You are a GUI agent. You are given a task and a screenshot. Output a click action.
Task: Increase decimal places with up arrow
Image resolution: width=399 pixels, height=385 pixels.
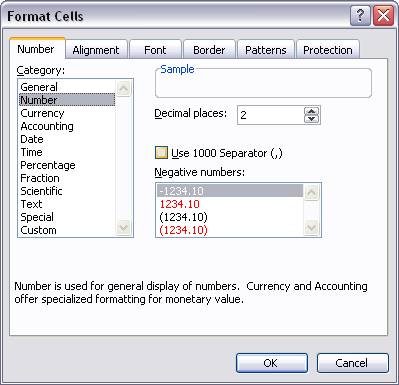[x=312, y=111]
